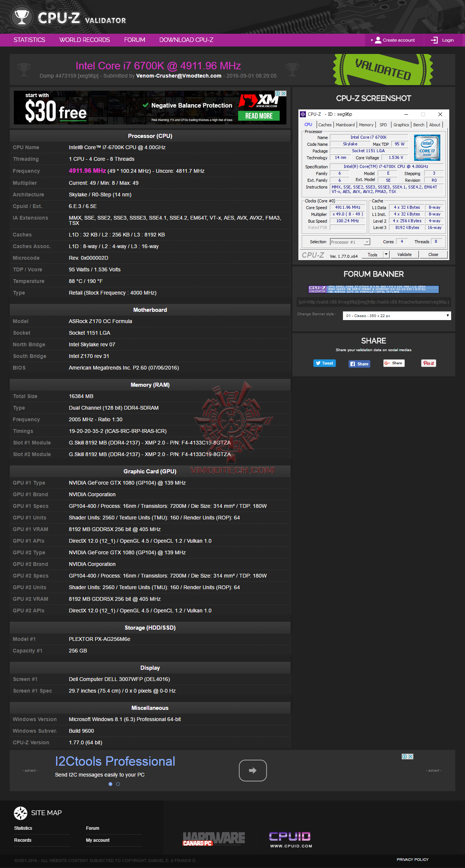Click the Facebook Share button

pyautogui.click(x=359, y=364)
